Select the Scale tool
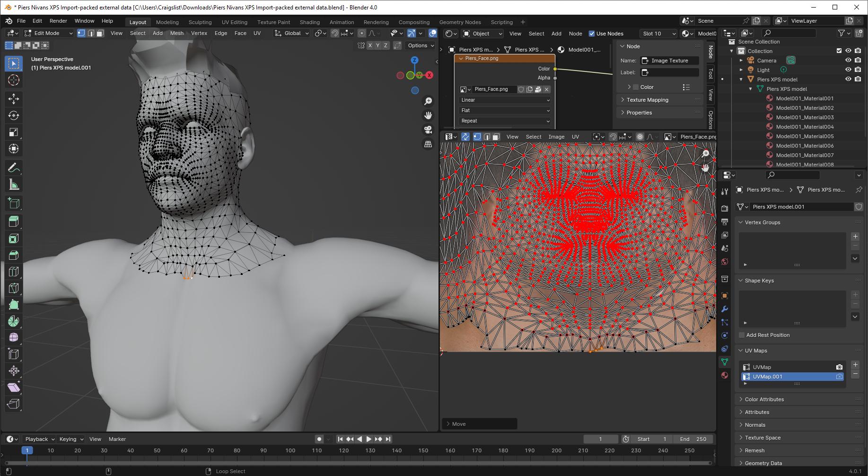868x476 pixels. click(14, 132)
